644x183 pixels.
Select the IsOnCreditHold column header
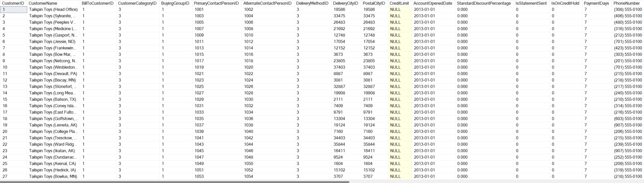coord(566,3)
